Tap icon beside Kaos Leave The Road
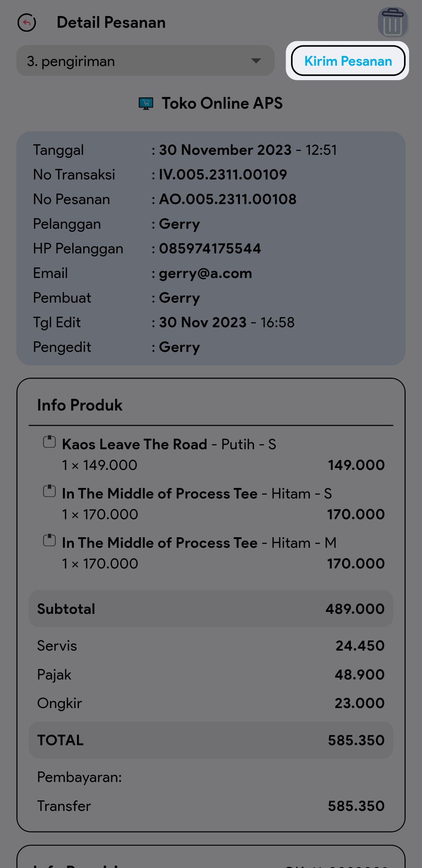This screenshot has height=868, width=422. [x=49, y=442]
